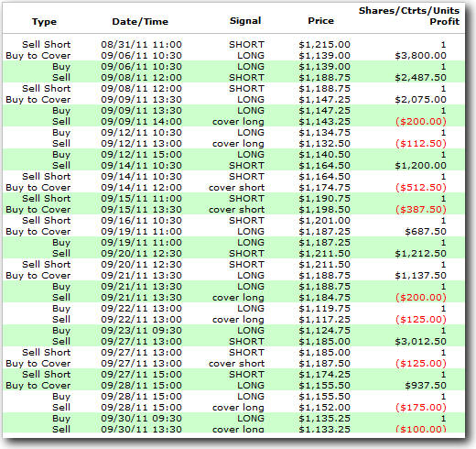Select the ($387.50) loss entry
Viewport: 476px width, 449px height.
(421, 210)
